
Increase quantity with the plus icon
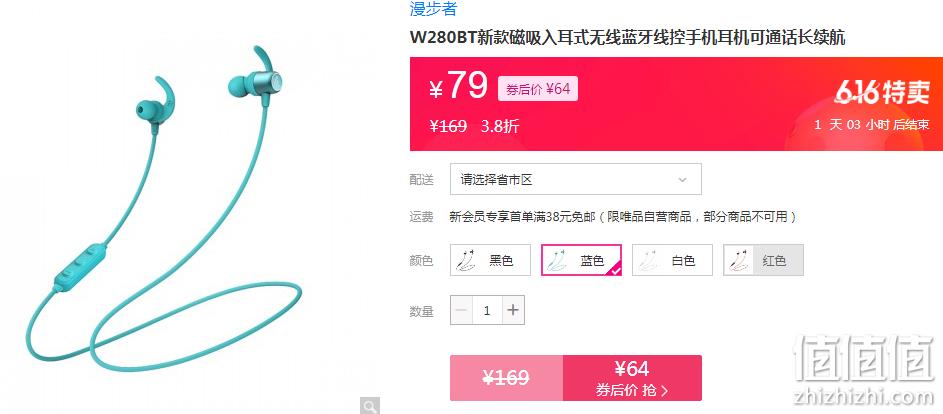tap(513, 310)
